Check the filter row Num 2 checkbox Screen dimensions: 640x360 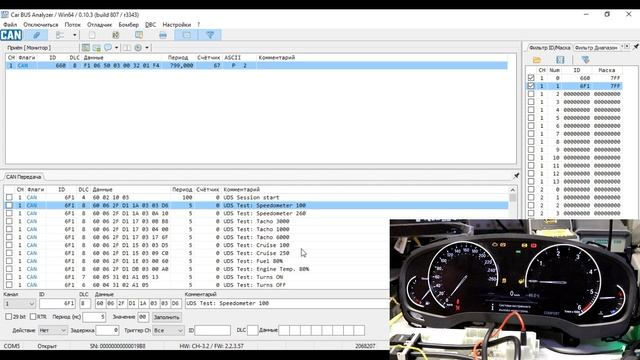(531, 94)
